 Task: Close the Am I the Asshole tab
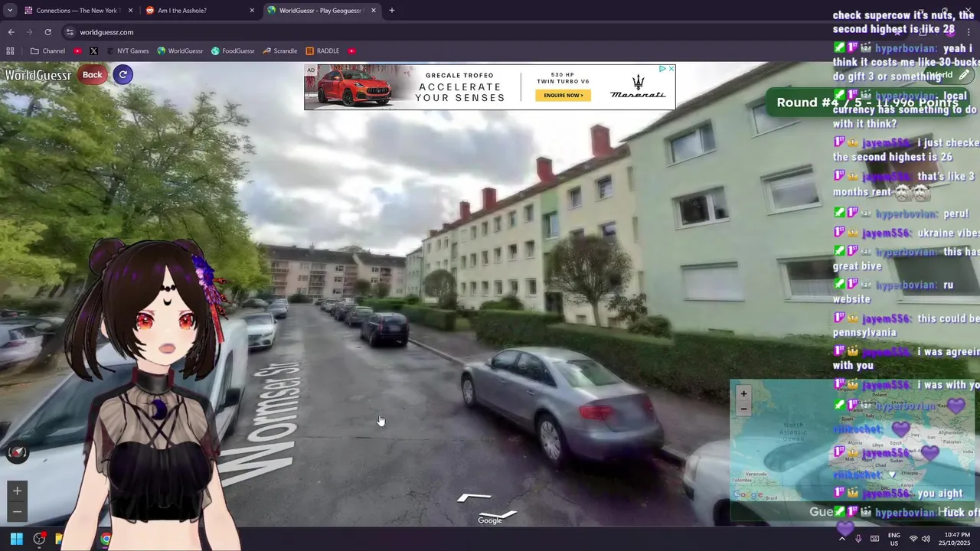[x=252, y=11]
